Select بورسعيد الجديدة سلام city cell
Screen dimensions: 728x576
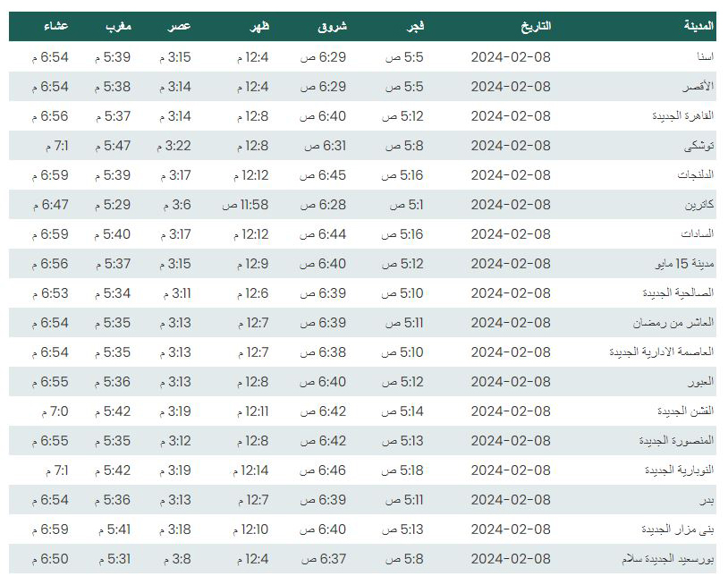(x=668, y=559)
